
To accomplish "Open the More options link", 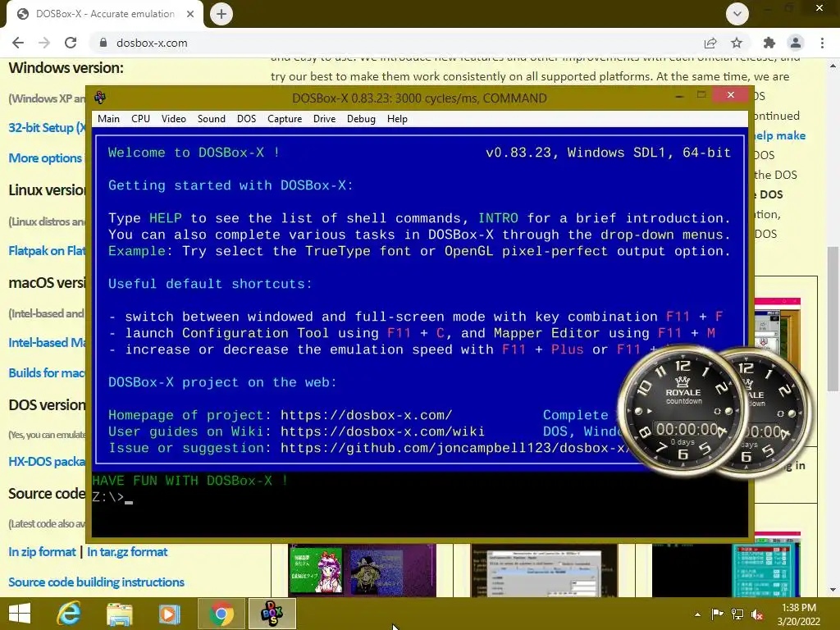I will [x=46, y=158].
